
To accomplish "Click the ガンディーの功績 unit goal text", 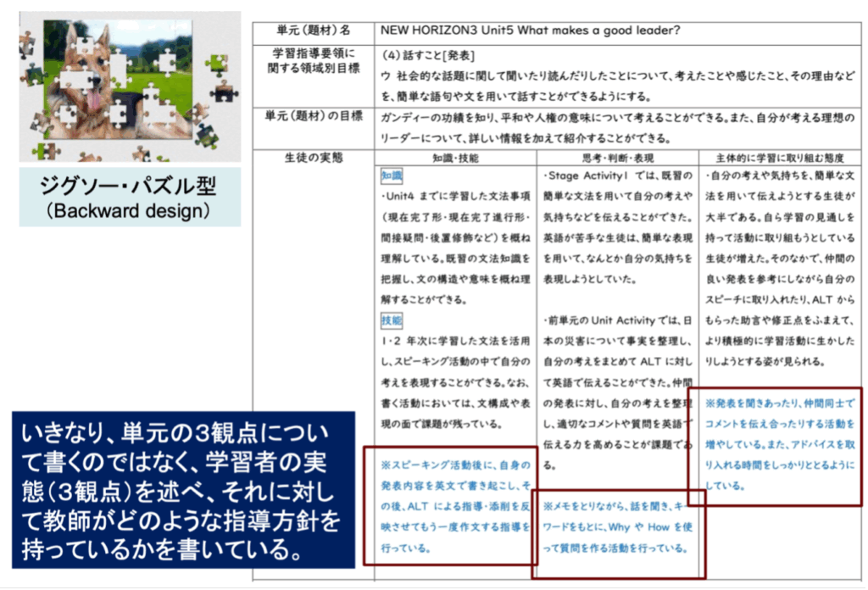I will point(619,127).
